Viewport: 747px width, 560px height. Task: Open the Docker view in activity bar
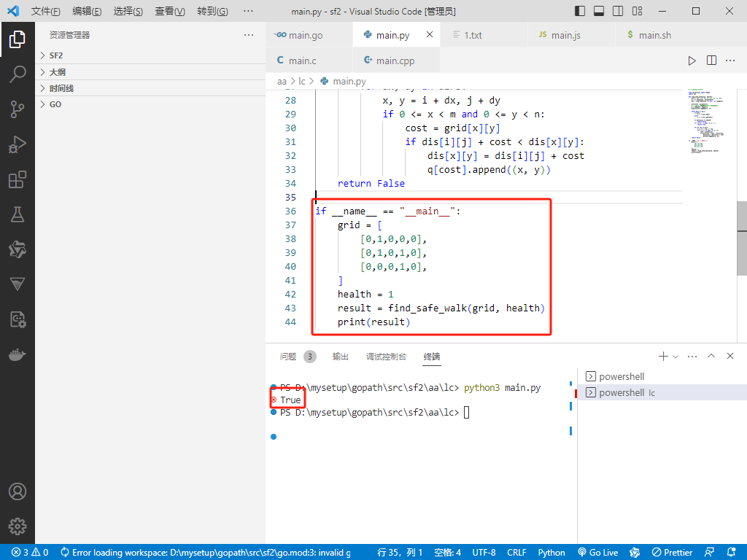[x=18, y=355]
